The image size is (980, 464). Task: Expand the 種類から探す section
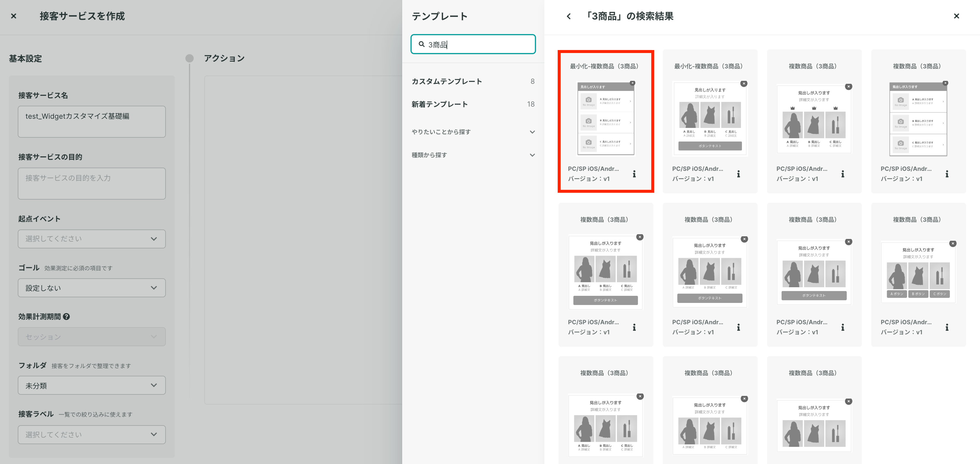pos(473,155)
